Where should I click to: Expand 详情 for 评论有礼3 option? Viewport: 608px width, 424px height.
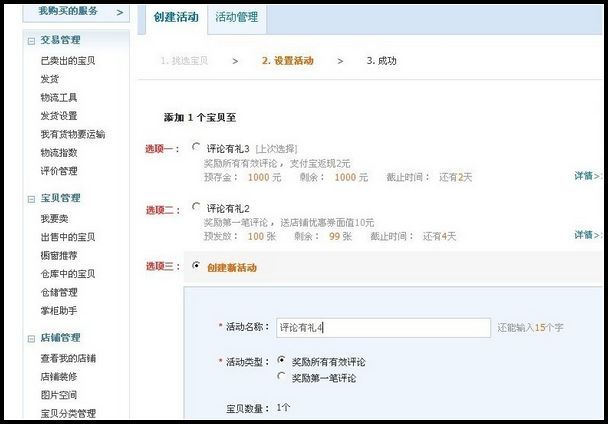click(x=590, y=175)
